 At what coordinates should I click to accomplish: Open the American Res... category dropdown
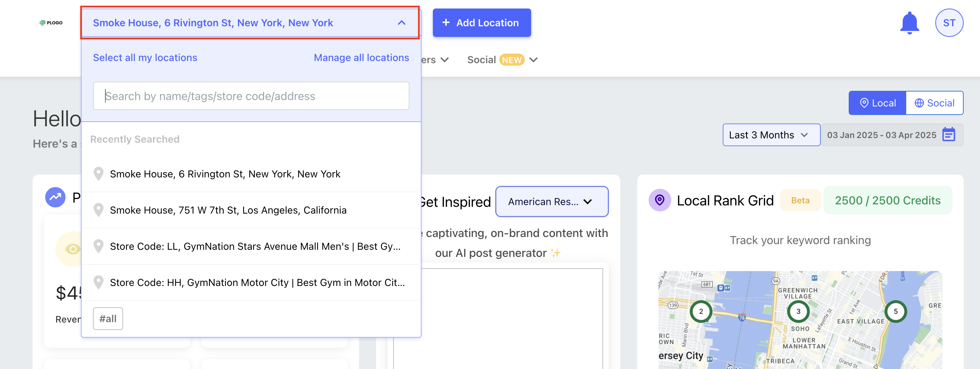coord(552,202)
